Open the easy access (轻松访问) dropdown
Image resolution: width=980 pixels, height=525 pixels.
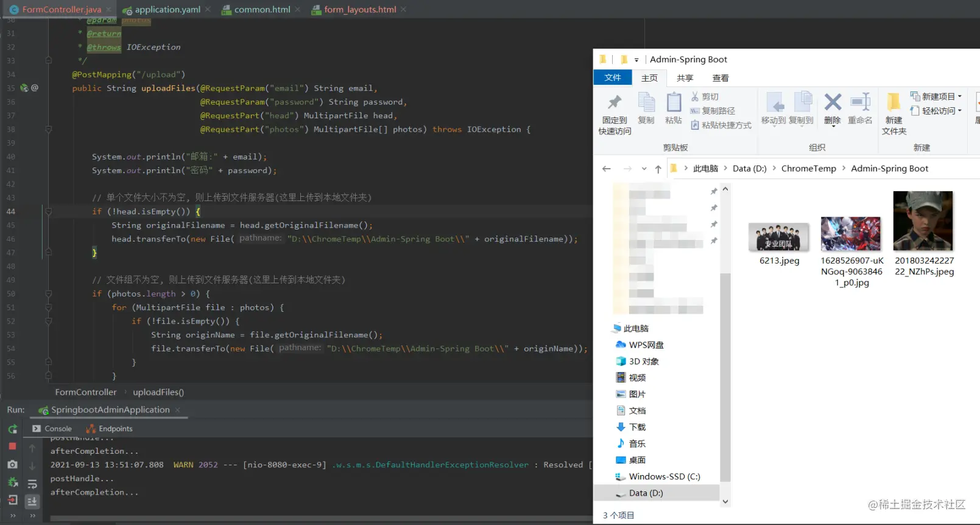click(936, 110)
